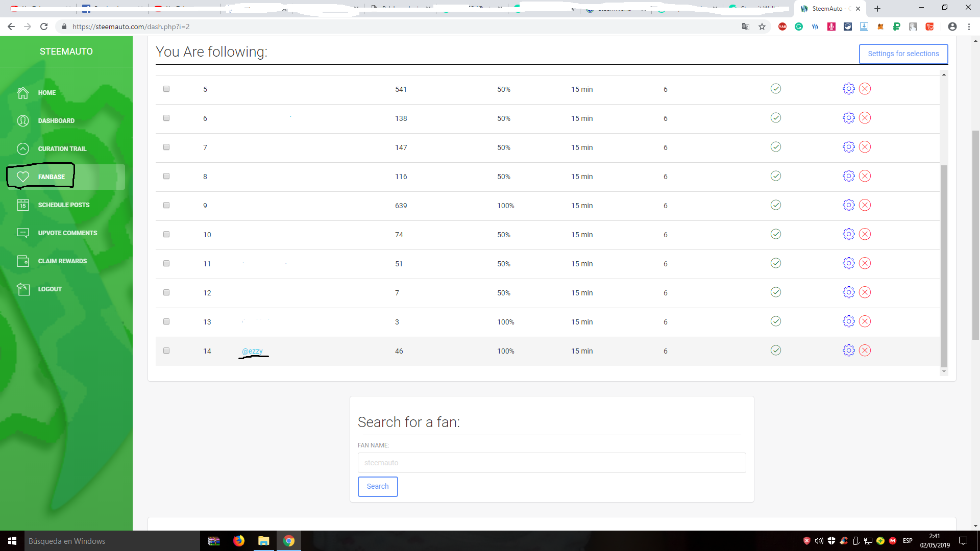Click green status checkmark in row 7
Image resolution: width=980 pixels, height=551 pixels.
click(x=775, y=147)
